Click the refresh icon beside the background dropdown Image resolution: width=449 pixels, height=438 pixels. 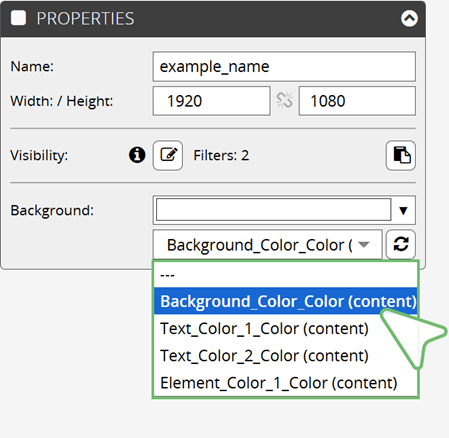401,244
